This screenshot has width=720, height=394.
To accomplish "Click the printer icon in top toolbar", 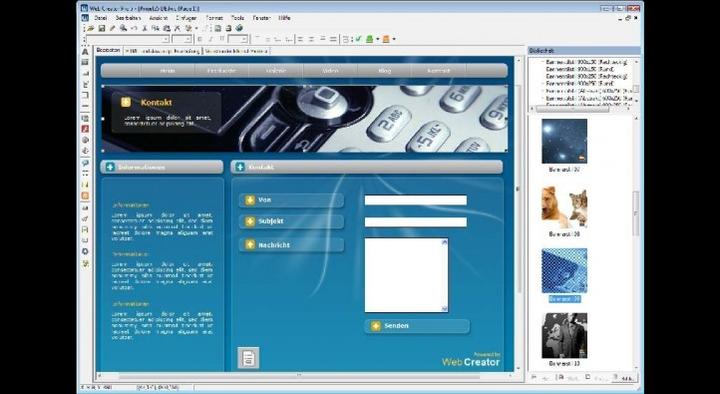I will pyautogui.click(x=228, y=28).
